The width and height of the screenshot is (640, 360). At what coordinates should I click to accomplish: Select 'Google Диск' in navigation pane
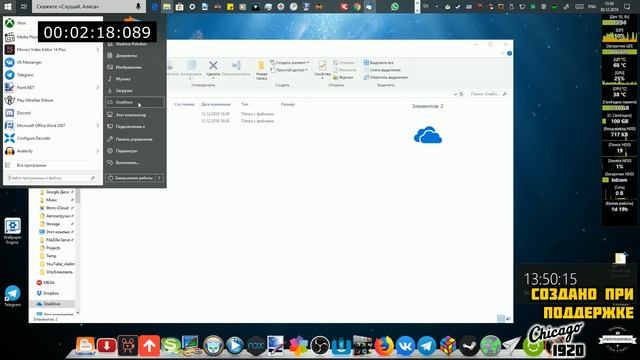click(56, 192)
